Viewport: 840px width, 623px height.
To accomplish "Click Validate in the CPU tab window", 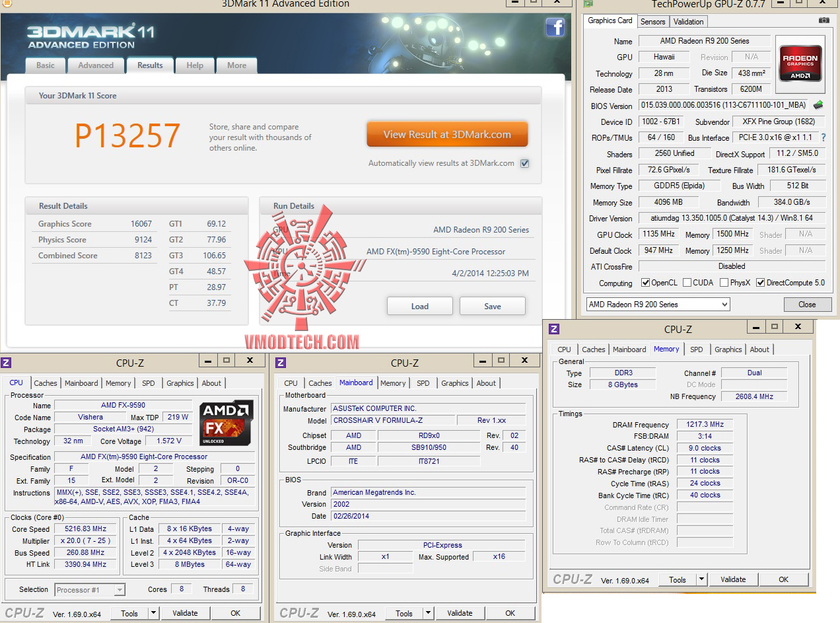I will [x=185, y=613].
